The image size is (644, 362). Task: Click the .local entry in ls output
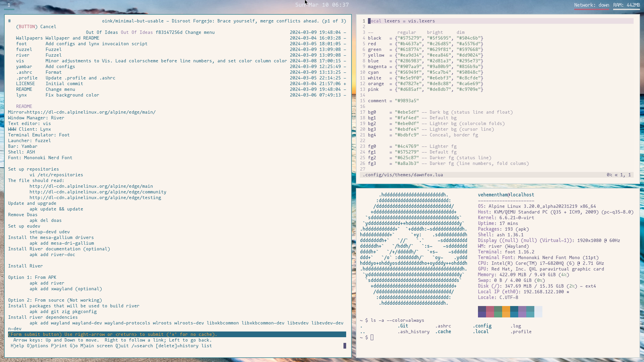[481, 332]
